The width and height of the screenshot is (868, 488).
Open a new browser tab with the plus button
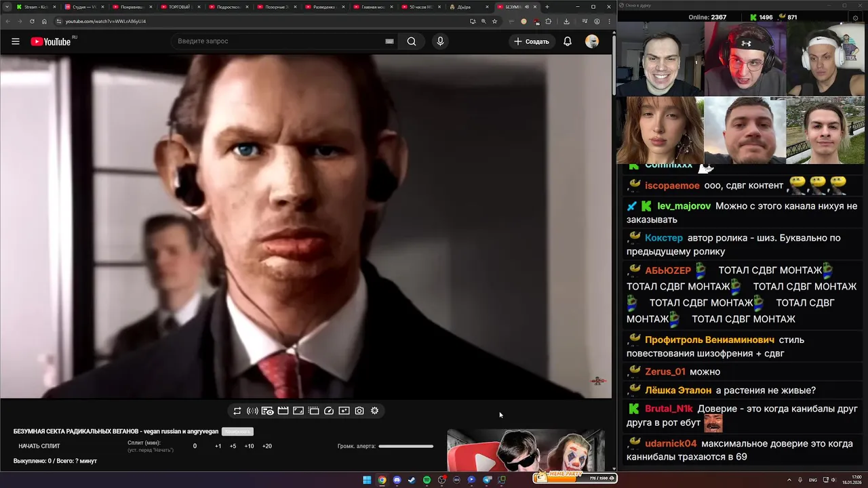coord(547,7)
